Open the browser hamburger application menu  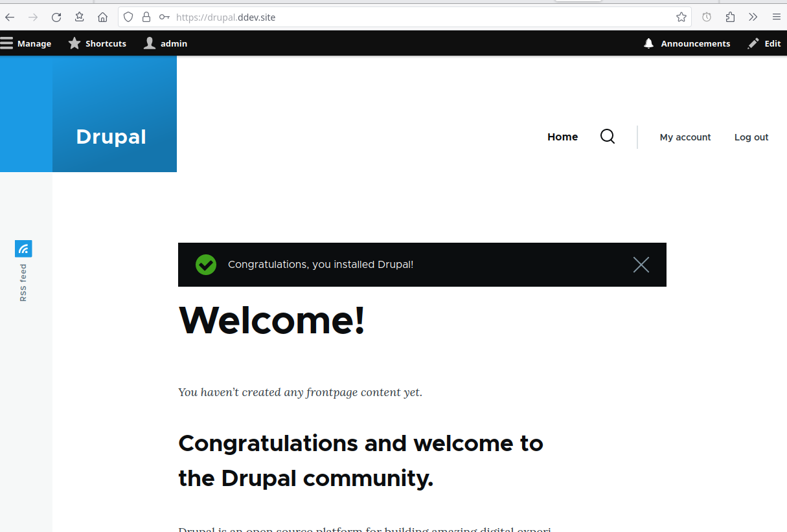pos(776,17)
